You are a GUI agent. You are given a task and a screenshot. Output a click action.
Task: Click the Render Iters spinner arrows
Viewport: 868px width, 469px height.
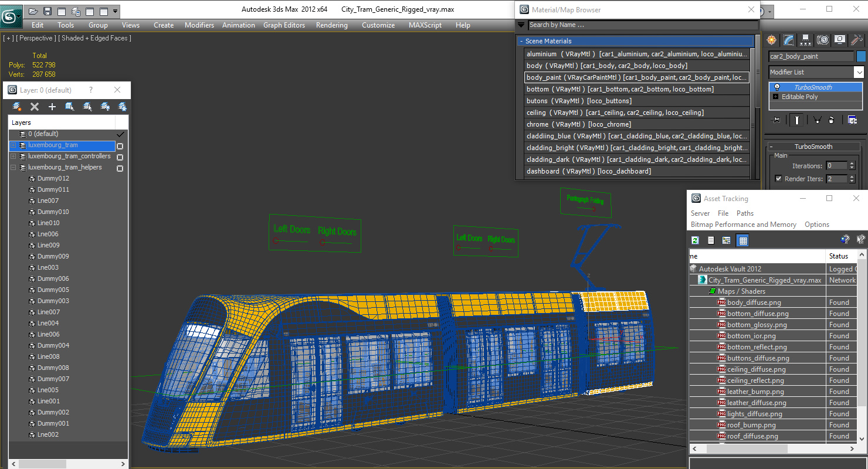(x=853, y=179)
